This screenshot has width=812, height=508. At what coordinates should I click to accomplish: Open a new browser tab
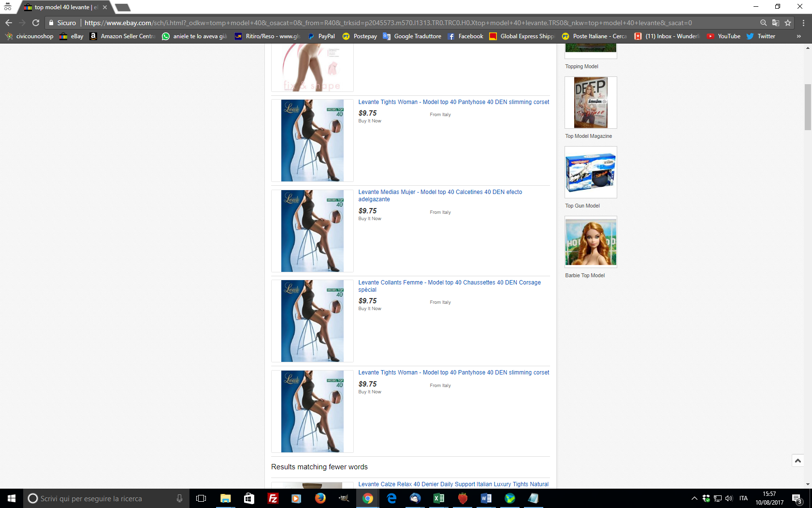coord(123,7)
